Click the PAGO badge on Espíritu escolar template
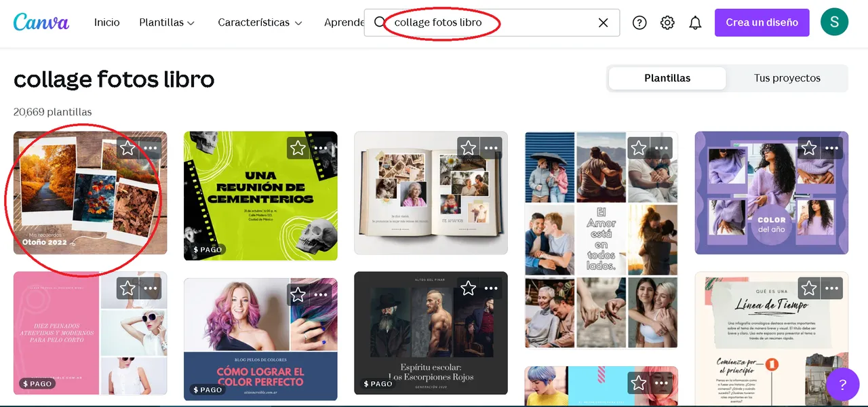The height and width of the screenshot is (407, 868). [378, 384]
